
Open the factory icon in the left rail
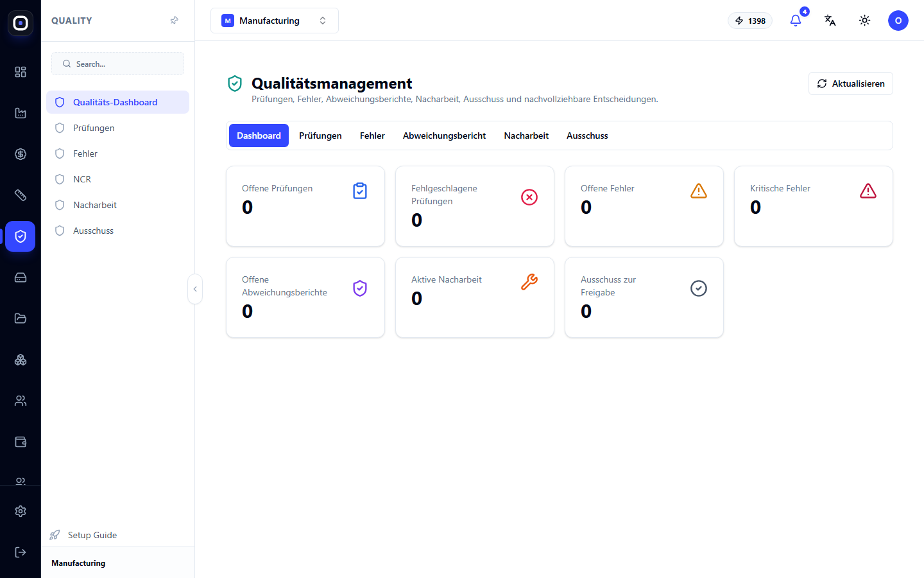point(21,113)
